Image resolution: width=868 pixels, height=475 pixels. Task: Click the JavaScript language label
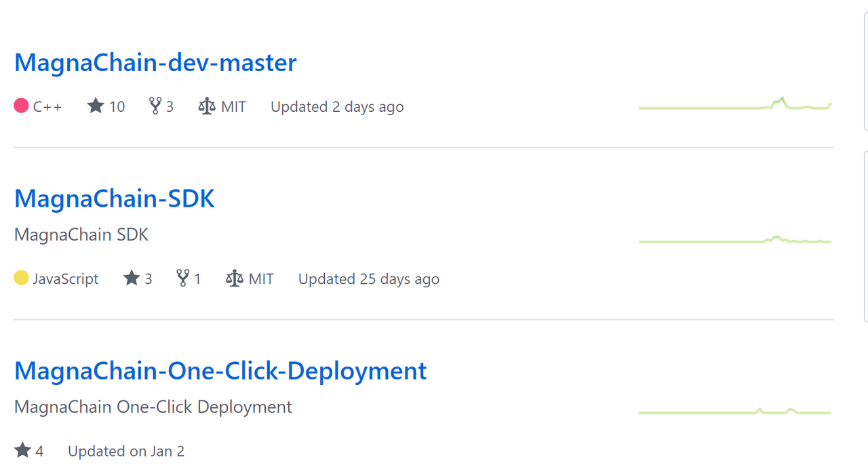(x=66, y=278)
